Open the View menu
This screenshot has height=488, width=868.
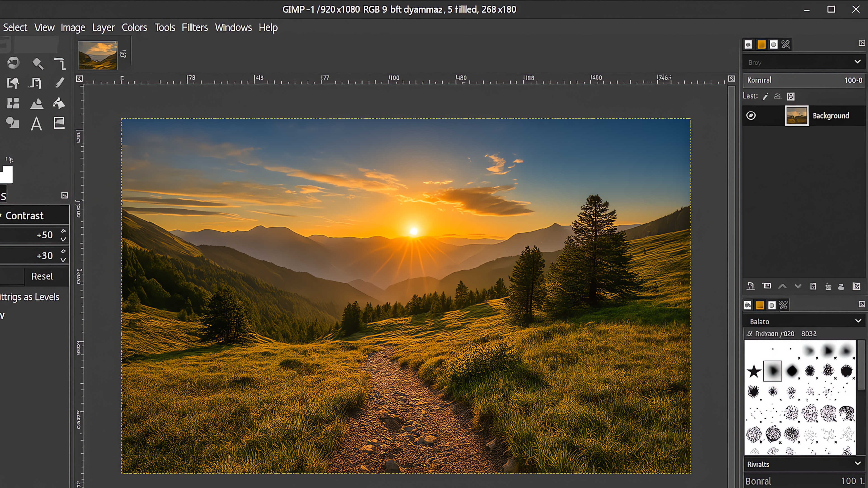pos(44,27)
